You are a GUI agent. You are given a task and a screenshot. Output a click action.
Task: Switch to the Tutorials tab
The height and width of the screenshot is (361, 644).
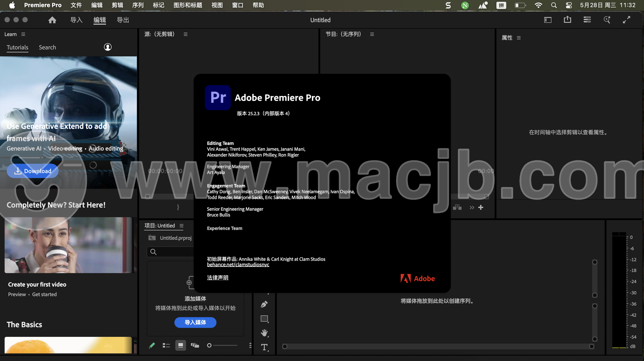tap(17, 47)
